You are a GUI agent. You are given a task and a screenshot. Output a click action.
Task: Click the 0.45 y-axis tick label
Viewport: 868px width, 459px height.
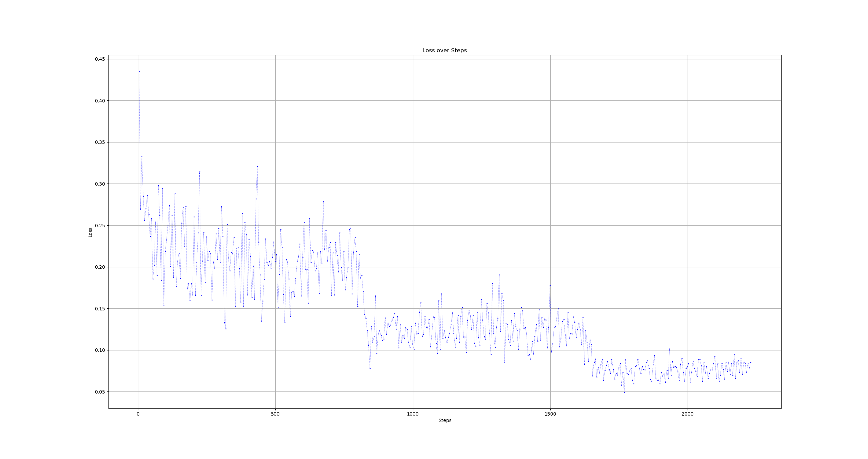100,59
